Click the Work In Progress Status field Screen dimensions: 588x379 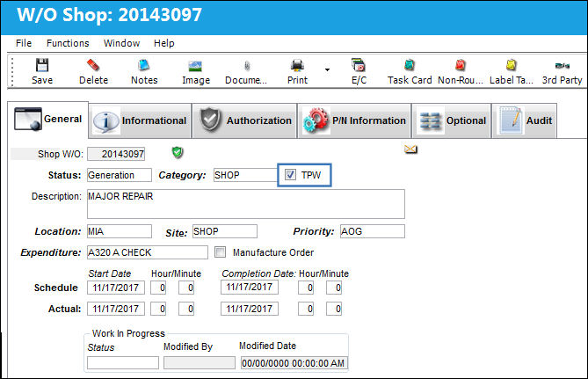[x=123, y=363]
